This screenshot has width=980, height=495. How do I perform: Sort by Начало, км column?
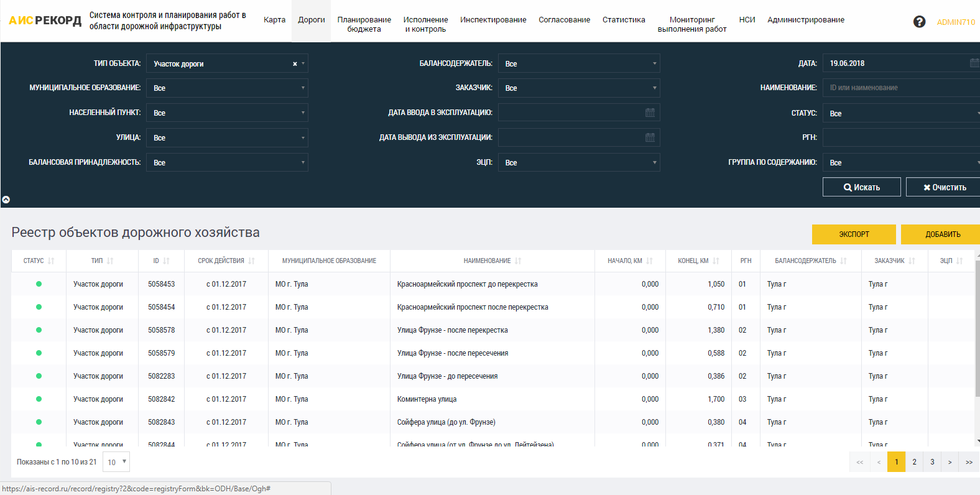coord(649,261)
